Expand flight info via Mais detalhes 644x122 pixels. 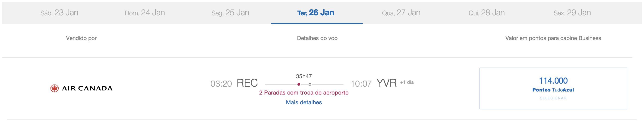[x=304, y=102]
